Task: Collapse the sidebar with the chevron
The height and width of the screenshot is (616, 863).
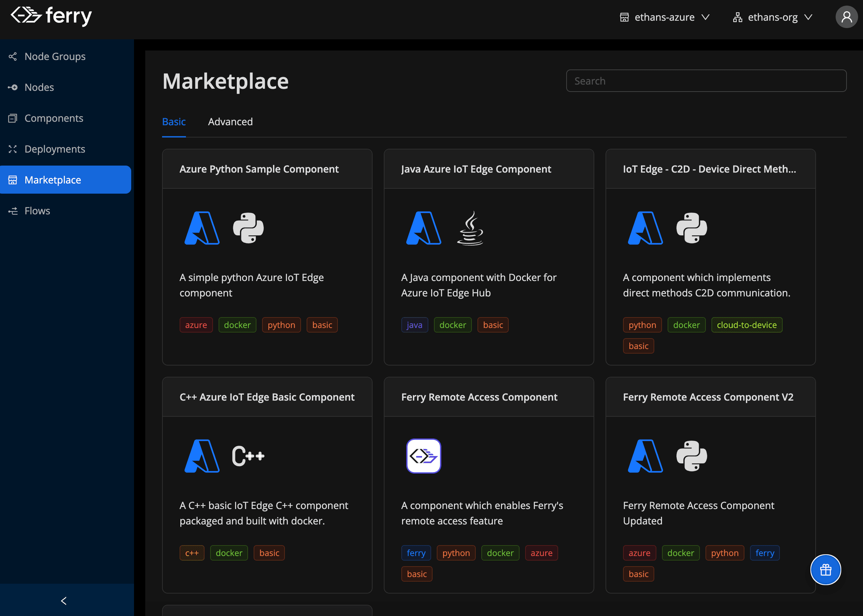Action: click(64, 601)
